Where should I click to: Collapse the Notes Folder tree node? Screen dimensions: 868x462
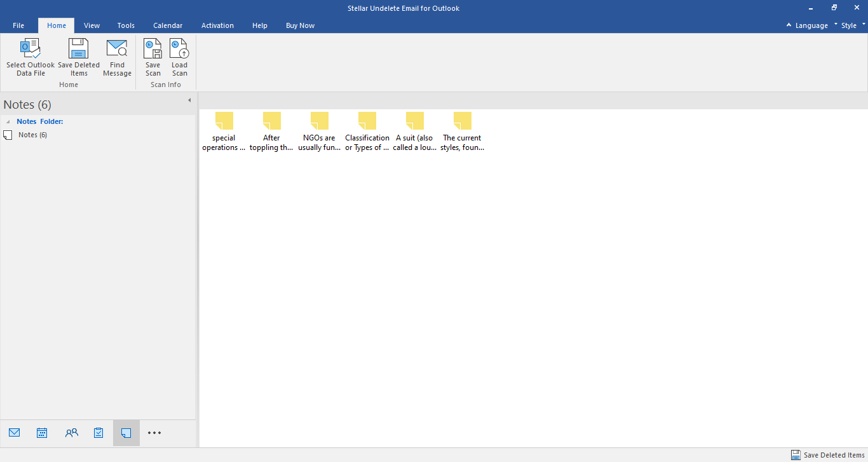pyautogui.click(x=8, y=121)
